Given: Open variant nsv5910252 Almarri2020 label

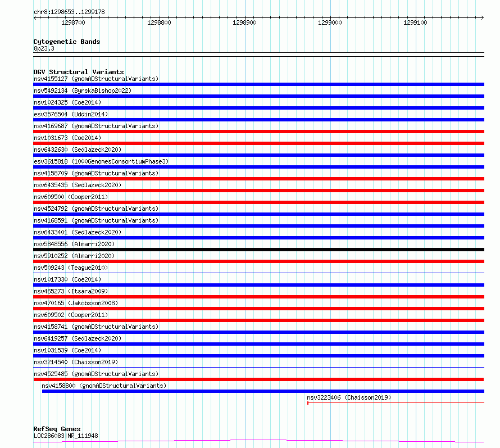Looking at the screenshot, I should pyautogui.click(x=74, y=256).
